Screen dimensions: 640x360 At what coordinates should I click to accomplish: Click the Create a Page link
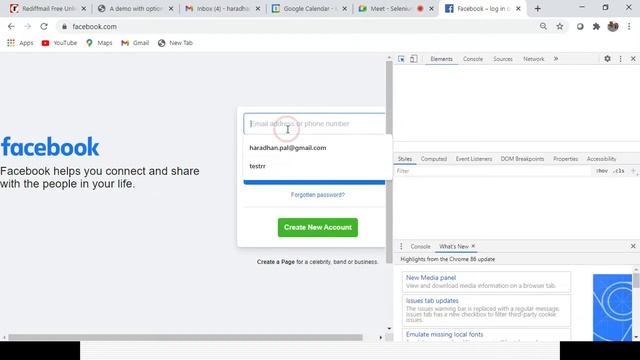pos(276,262)
